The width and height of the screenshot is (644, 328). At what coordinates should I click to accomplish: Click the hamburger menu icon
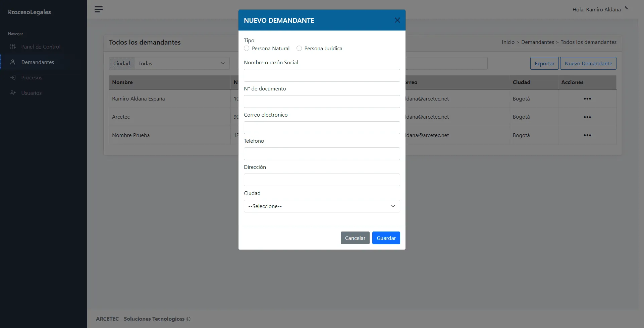[x=98, y=9]
